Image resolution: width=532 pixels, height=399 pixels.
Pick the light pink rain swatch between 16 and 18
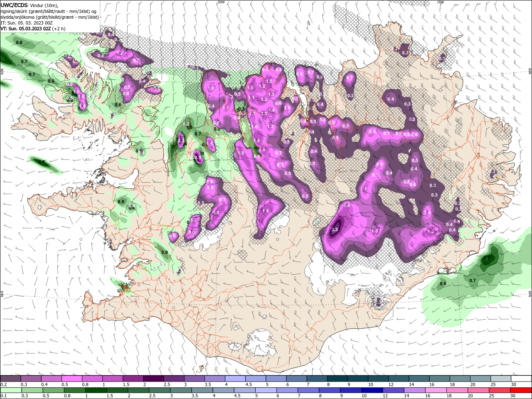[436, 390]
